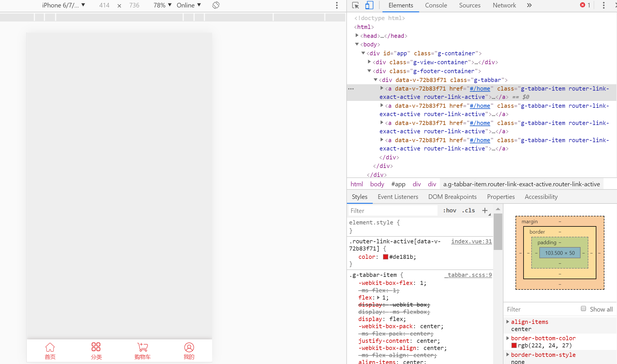Toggle the Show all checkbox in Properties
Viewport: 617px width, 364px height.
(x=583, y=308)
